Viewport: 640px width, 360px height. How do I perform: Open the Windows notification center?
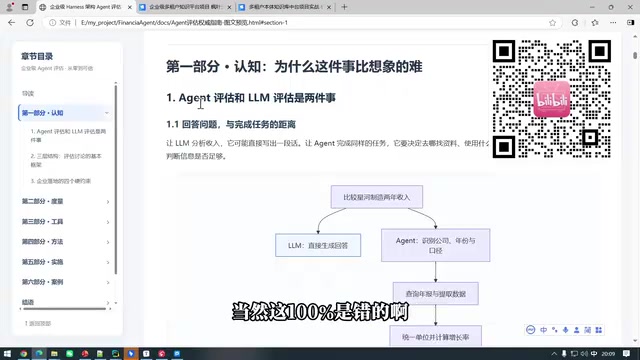click(x=627, y=353)
